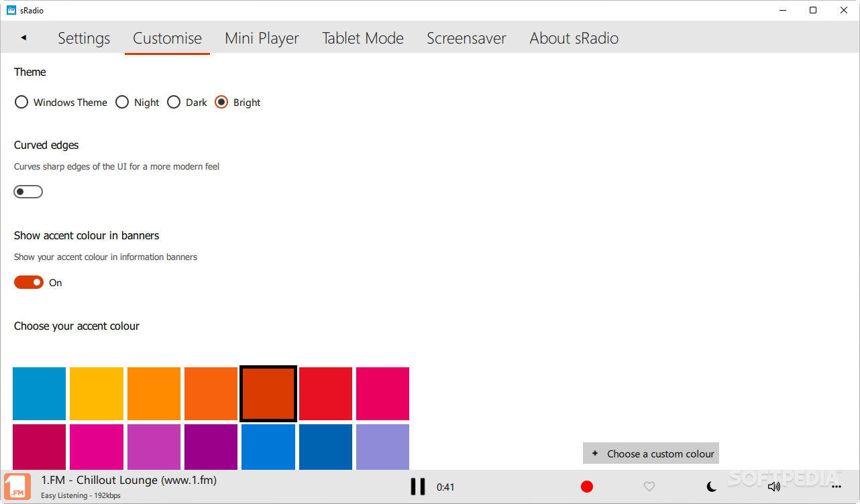
Task: Minimize the sRadio window
Action: [x=782, y=10]
